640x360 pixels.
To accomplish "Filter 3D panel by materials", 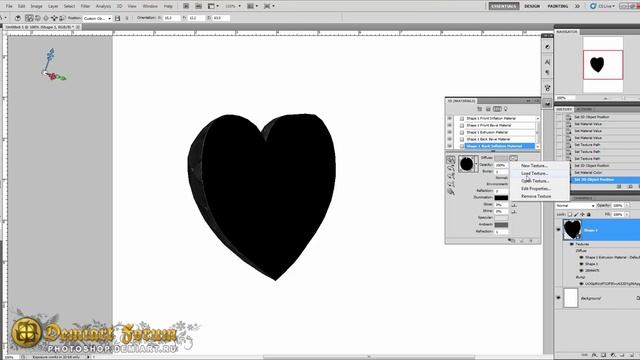I will click(x=497, y=109).
